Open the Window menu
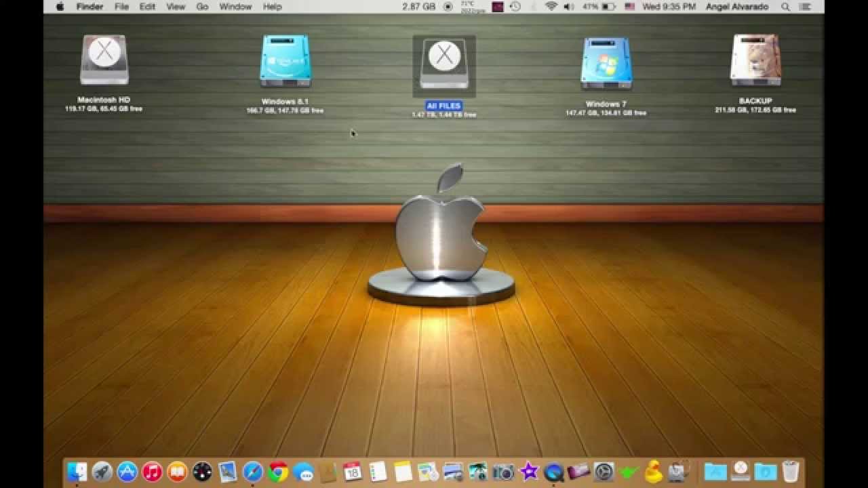Viewport: 868px width, 488px height. click(x=235, y=7)
